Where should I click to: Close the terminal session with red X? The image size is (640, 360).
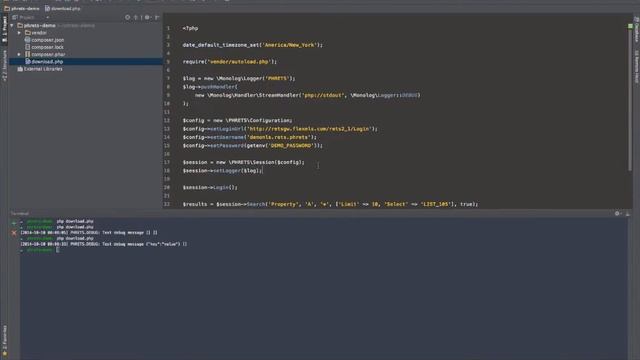tap(14, 233)
